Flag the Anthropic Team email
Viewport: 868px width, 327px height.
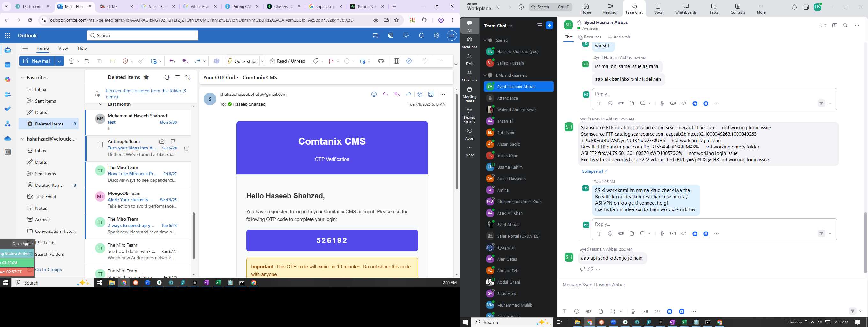pyautogui.click(x=173, y=141)
